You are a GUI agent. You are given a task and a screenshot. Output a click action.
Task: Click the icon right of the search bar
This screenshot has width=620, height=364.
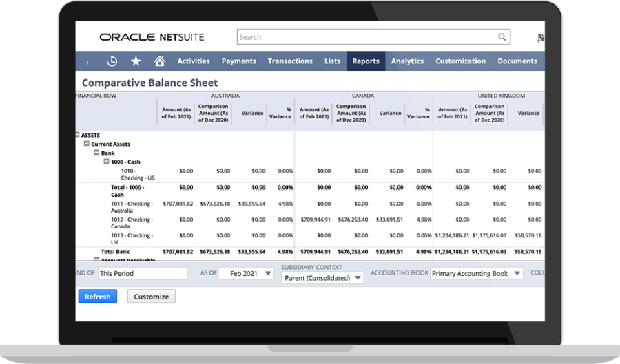(x=541, y=38)
